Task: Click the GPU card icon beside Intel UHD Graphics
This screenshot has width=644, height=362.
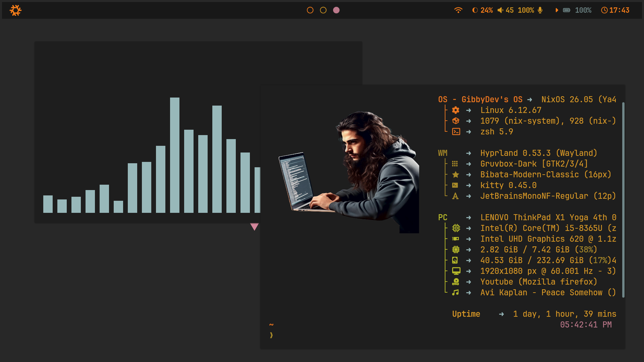Action: [455, 239]
